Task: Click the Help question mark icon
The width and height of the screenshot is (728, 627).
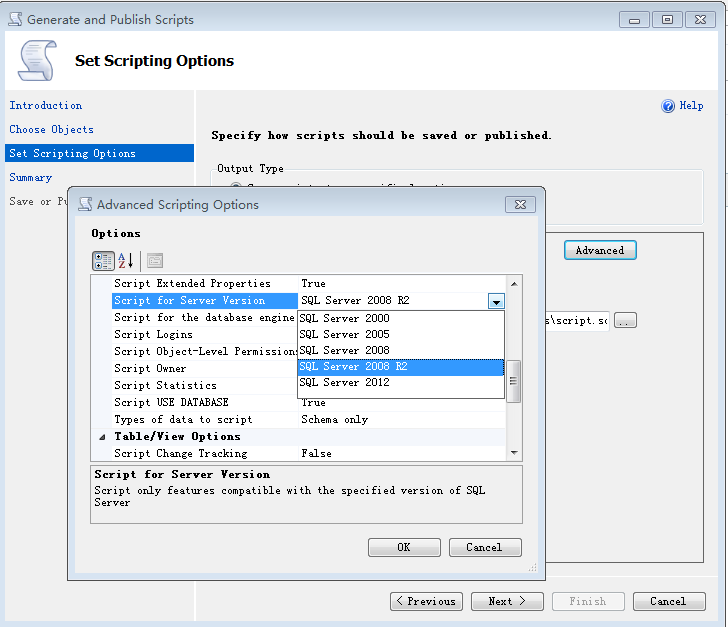Action: tap(668, 106)
